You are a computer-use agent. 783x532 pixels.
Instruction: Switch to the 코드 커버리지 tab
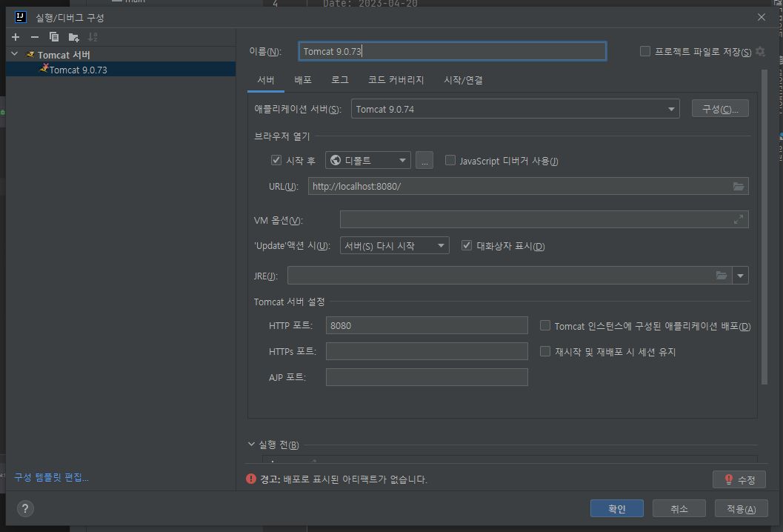pos(396,80)
